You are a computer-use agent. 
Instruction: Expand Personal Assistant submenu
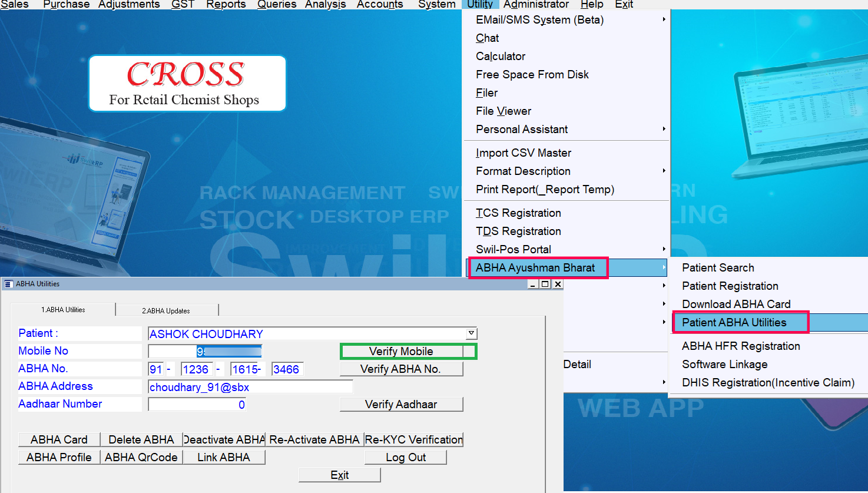click(x=567, y=129)
